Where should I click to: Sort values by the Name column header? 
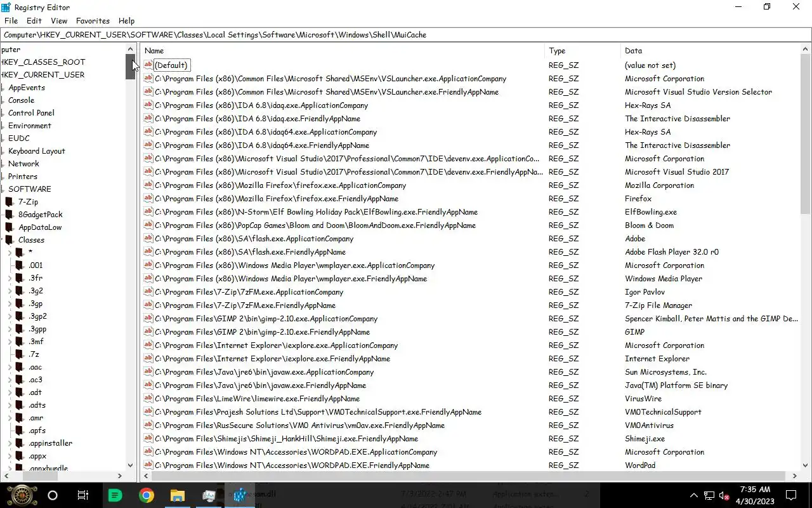[x=343, y=50]
